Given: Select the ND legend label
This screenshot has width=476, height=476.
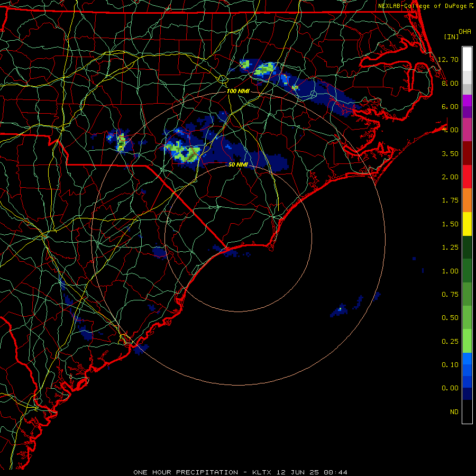Looking at the screenshot, I should pyautogui.click(x=454, y=412).
